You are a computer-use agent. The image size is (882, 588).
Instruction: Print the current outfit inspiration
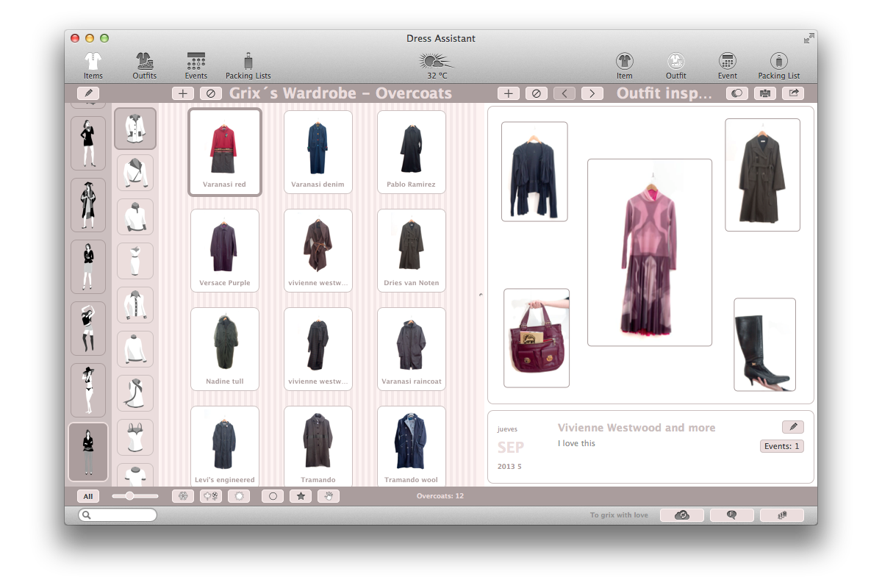click(764, 93)
